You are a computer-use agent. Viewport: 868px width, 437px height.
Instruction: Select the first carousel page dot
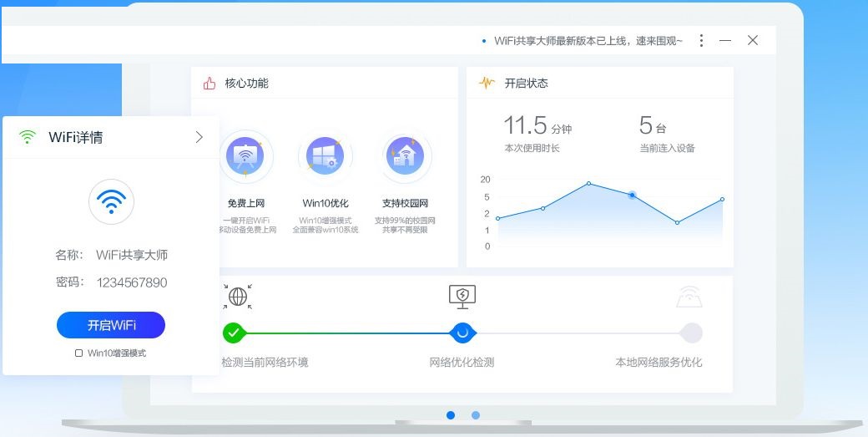(451, 414)
